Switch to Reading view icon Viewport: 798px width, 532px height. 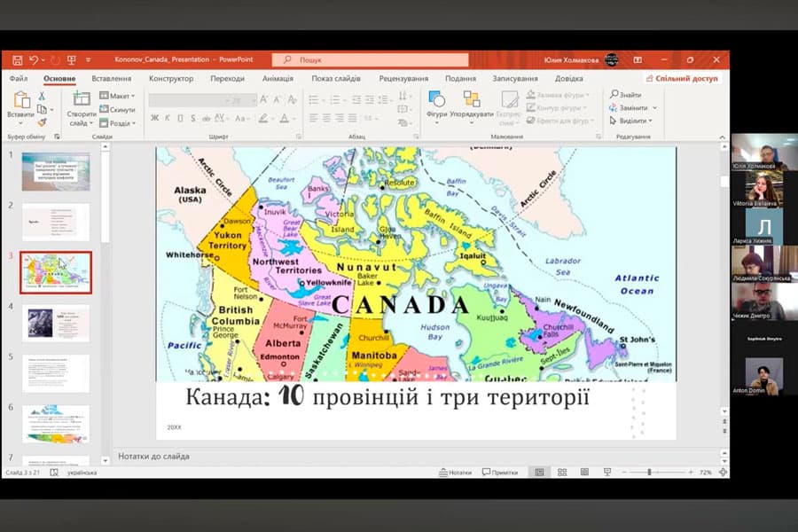(x=585, y=473)
